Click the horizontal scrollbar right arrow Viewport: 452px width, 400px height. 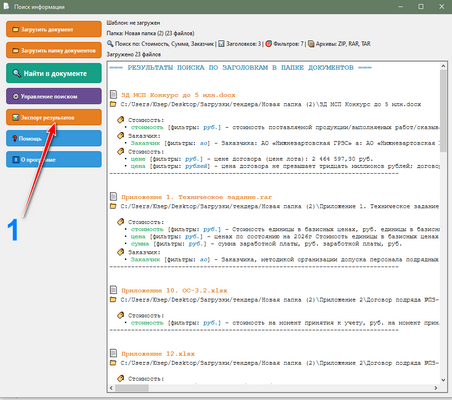(436, 388)
